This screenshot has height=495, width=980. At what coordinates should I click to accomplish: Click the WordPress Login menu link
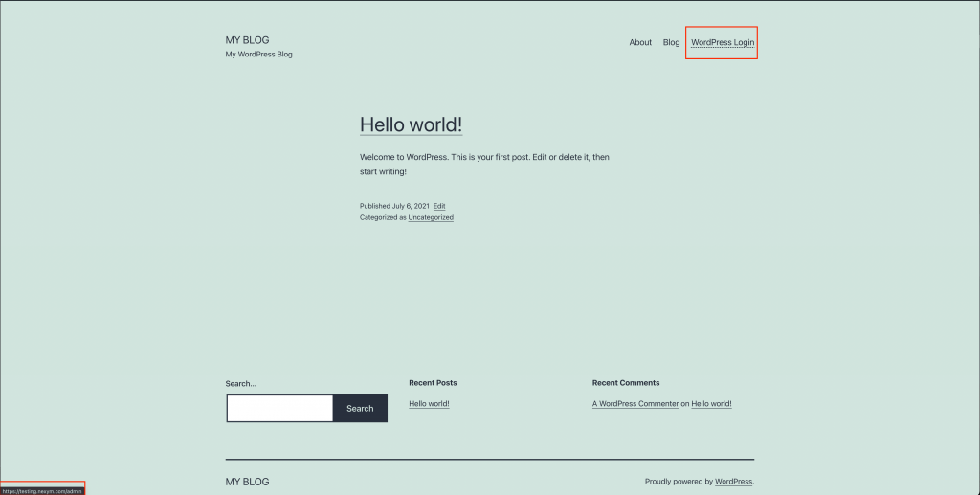pos(723,42)
